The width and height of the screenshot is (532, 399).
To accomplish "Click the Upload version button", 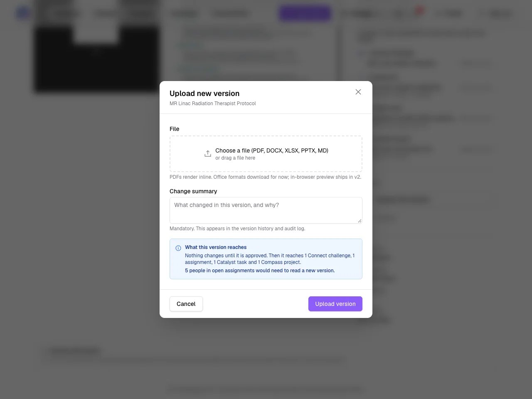I will click(x=335, y=304).
